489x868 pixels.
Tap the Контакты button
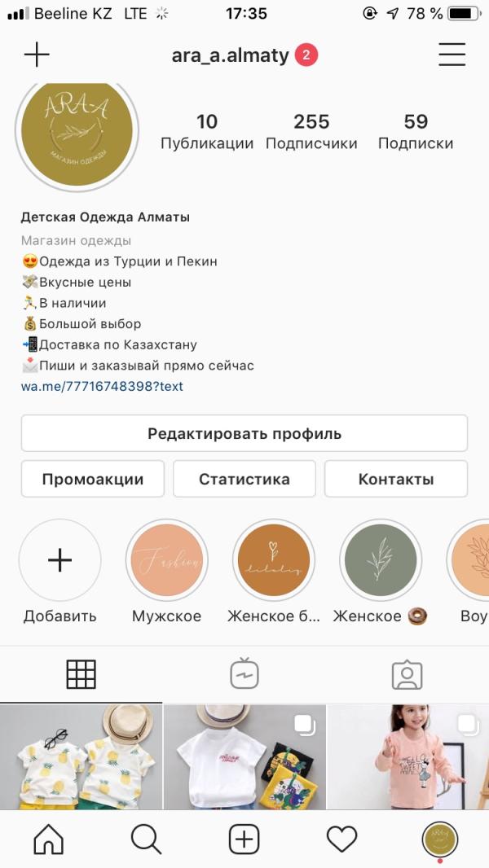(x=396, y=479)
